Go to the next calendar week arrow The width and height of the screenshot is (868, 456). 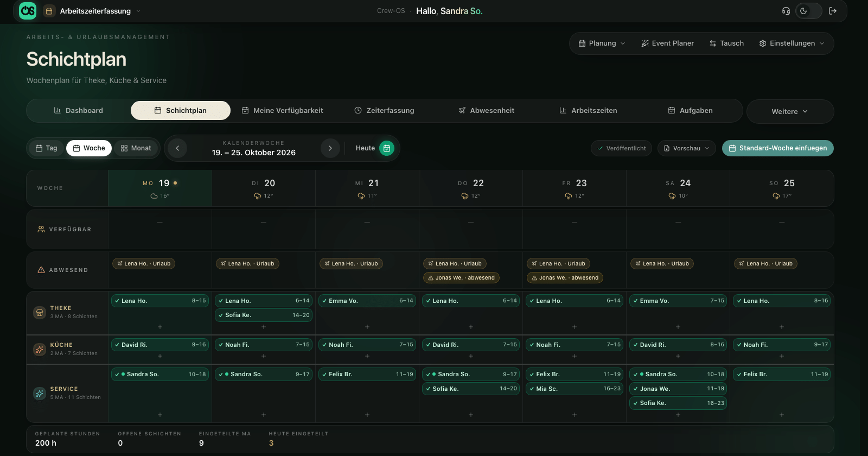click(330, 148)
